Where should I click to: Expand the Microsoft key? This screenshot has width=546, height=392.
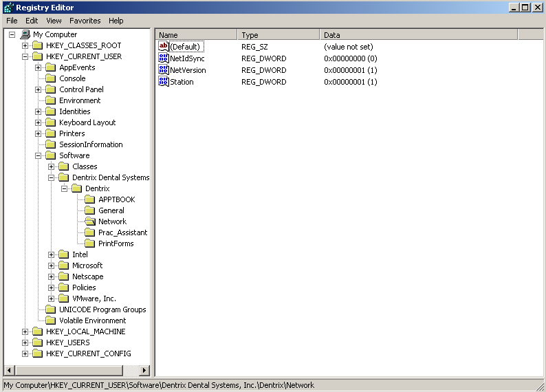51,265
